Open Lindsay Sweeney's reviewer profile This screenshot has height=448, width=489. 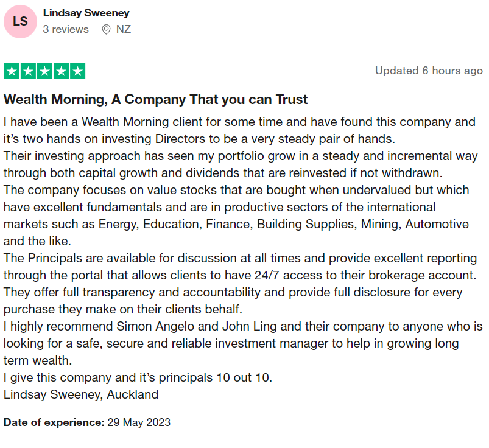tap(86, 13)
